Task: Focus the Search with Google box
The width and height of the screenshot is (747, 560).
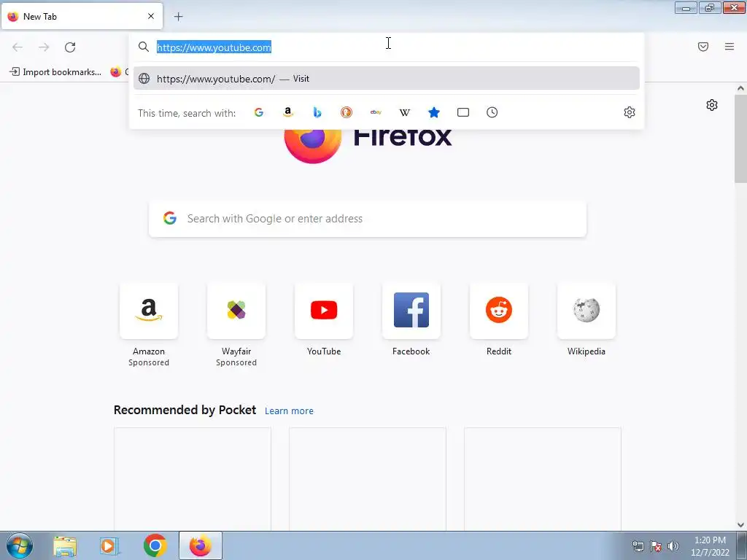Action: (x=368, y=219)
